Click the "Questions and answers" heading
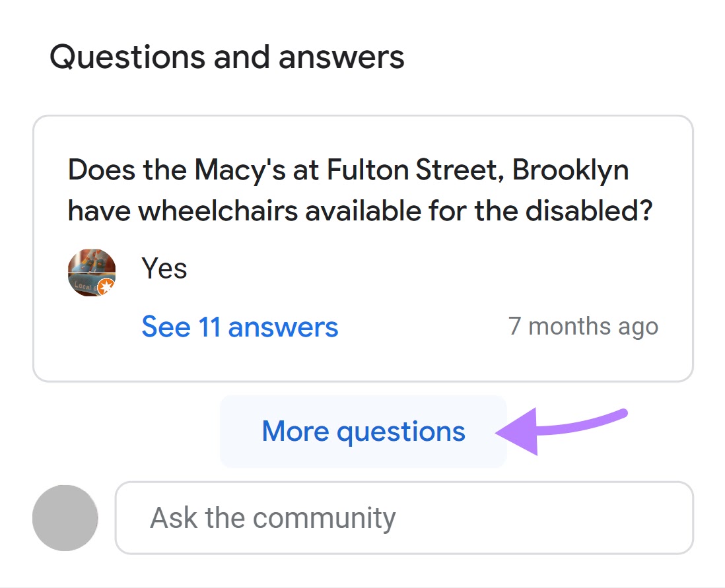This screenshot has width=725, height=588. click(x=227, y=57)
